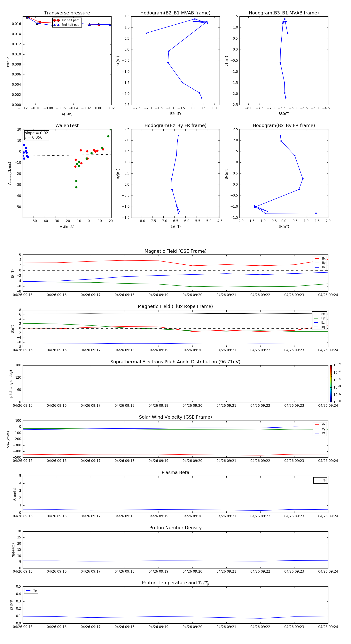Click the 'Bx(nT)' x-axis label
This screenshot has height=644, width=351.
click(x=284, y=227)
